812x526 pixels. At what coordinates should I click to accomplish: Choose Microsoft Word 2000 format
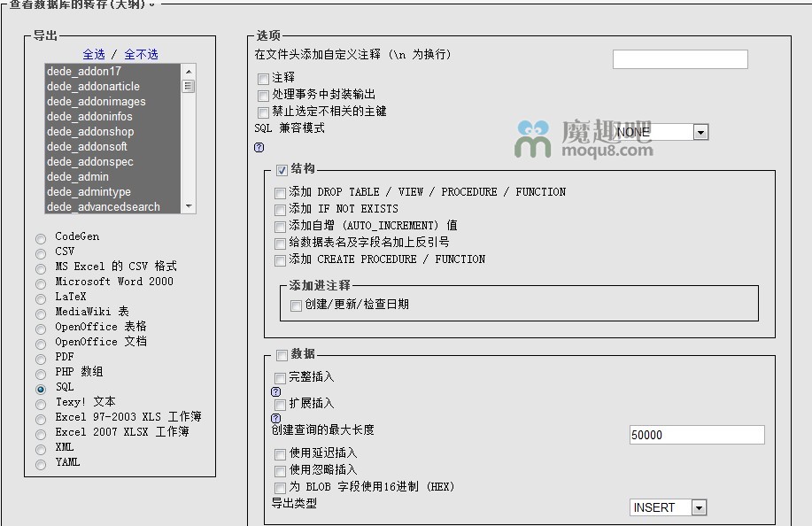41,283
